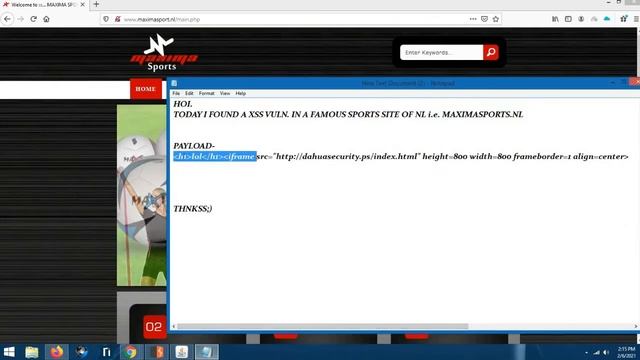Open Notepad Edit menu
The image size is (640, 360).
[189, 93]
